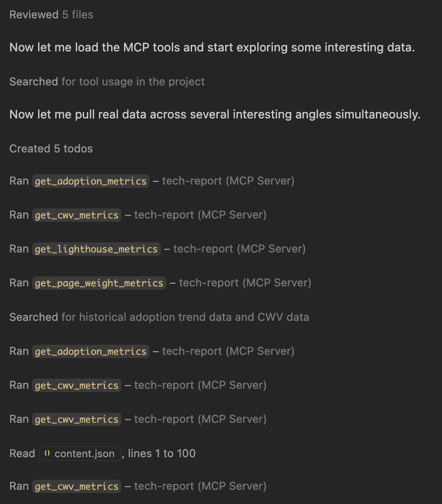
Task: Expand "Searched for tool usage in the project"
Action: [107, 82]
